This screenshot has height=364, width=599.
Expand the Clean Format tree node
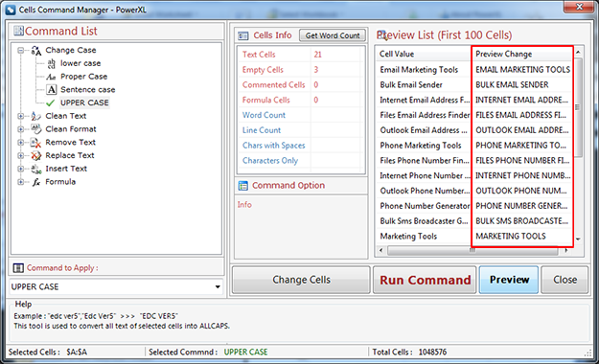[x=21, y=129]
